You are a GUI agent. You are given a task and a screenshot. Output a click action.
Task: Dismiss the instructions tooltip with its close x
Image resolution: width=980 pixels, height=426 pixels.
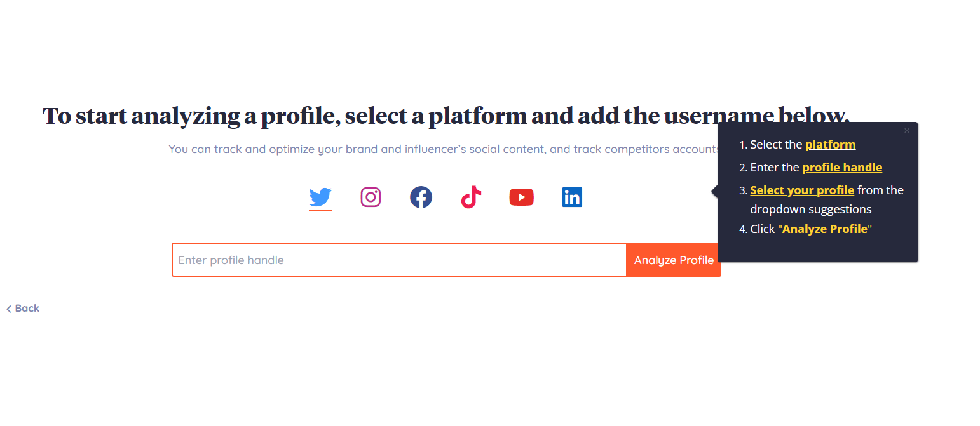907,130
